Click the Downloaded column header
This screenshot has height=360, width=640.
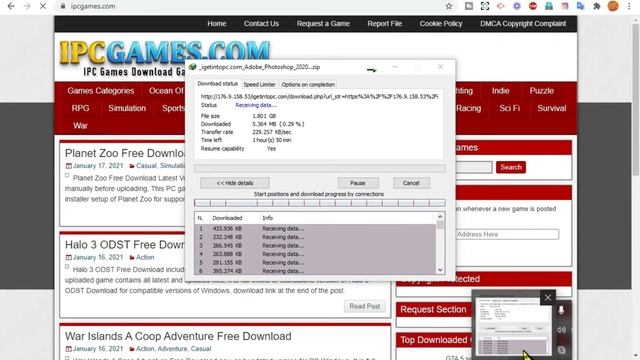227,218
